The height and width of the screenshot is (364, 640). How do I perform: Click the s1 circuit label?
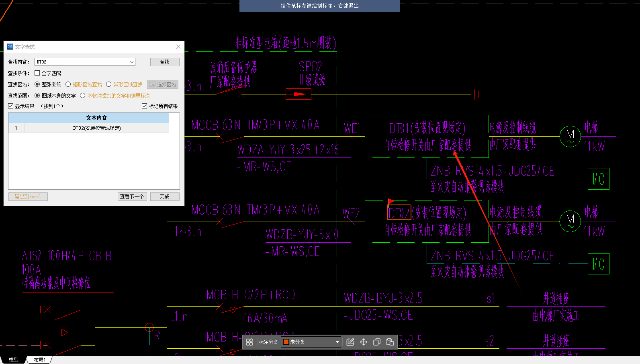pyautogui.click(x=490, y=299)
